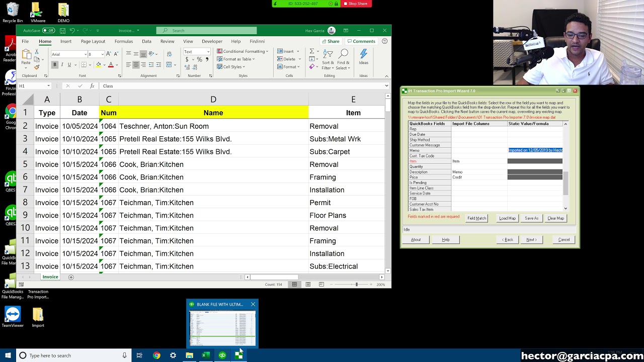The width and height of the screenshot is (644, 362).
Task: Open Chrome from the taskbar
Action: tap(156, 355)
